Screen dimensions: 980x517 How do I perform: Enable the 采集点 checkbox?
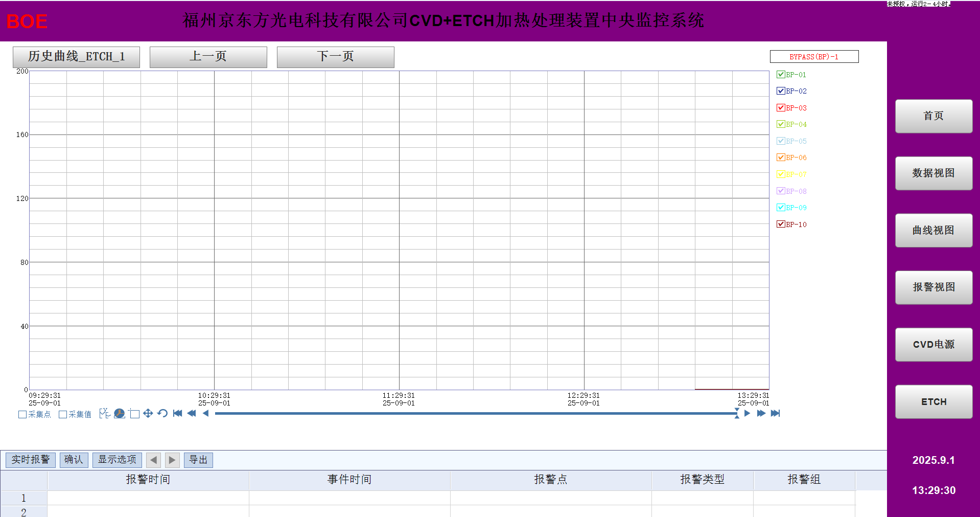pyautogui.click(x=22, y=414)
